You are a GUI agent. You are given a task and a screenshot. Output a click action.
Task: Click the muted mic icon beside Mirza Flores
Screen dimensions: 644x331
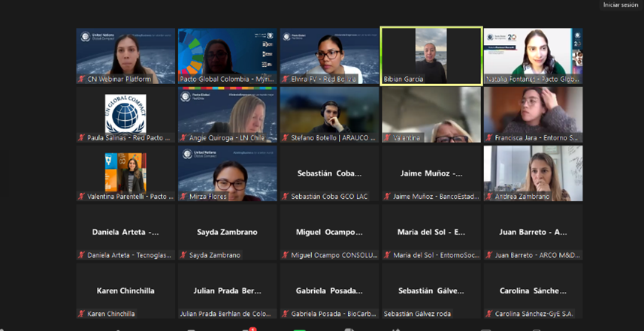click(184, 197)
